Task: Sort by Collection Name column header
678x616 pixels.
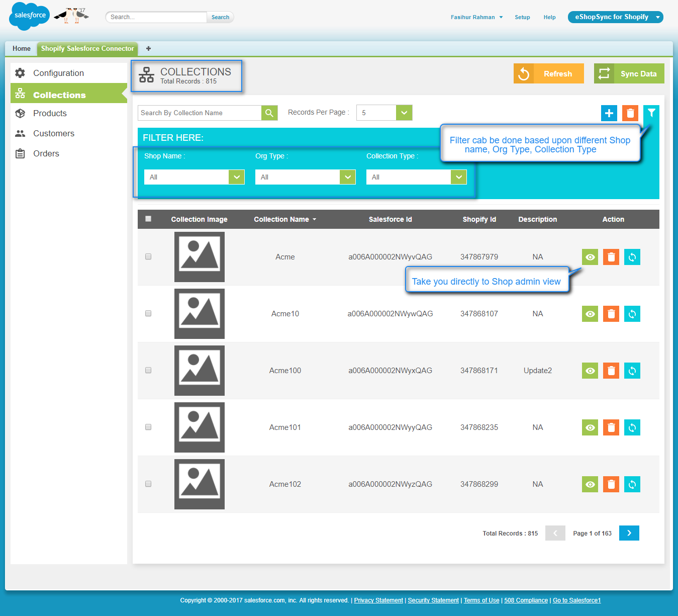Action: [285, 219]
